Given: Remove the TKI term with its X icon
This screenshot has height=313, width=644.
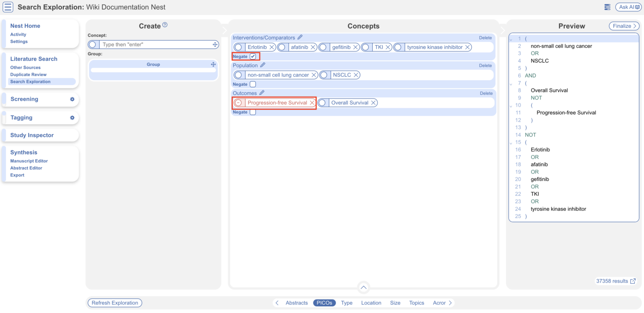Looking at the screenshot, I should tap(388, 47).
